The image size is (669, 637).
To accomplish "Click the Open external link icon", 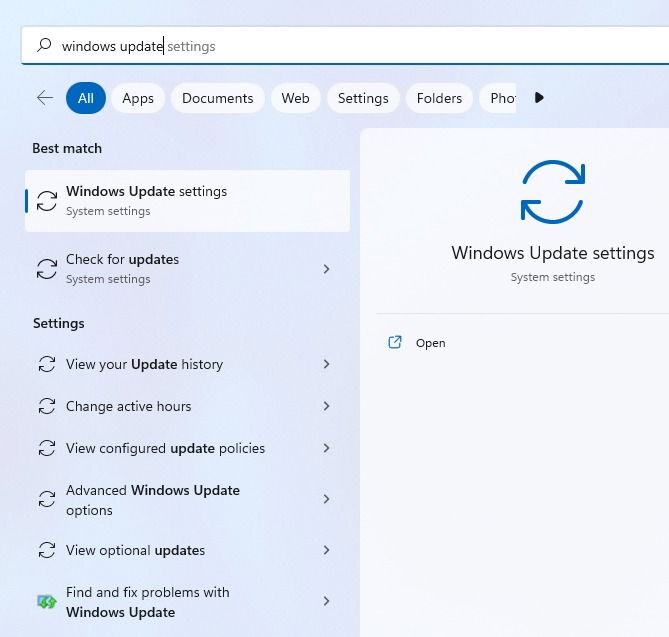I will point(395,343).
